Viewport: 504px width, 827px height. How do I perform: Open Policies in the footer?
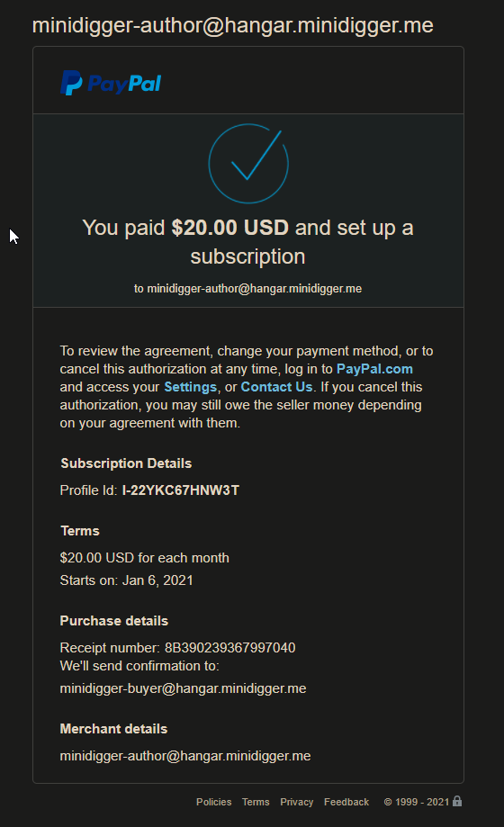213,802
